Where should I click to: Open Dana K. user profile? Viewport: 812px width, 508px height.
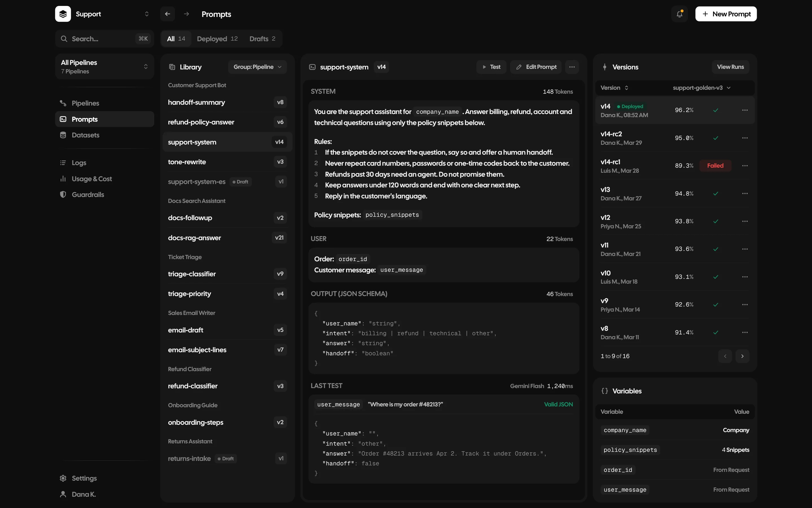104,494
